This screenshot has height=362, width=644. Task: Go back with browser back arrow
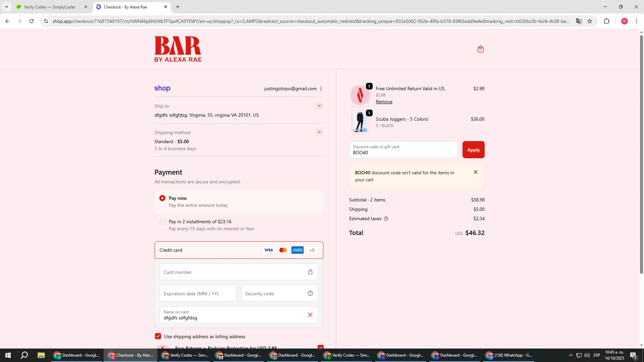click(7, 21)
